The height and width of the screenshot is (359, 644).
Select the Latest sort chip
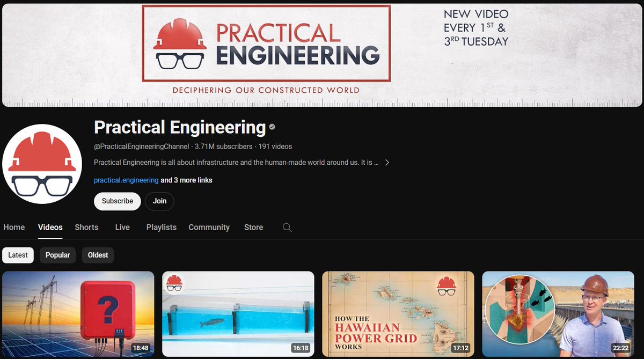point(18,255)
